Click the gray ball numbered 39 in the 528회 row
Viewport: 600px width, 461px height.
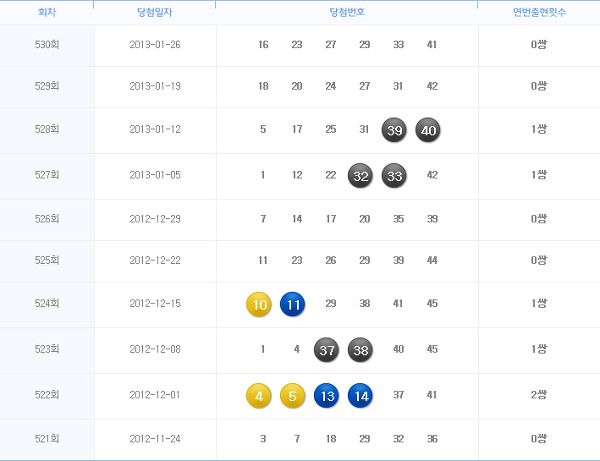pyautogui.click(x=394, y=130)
